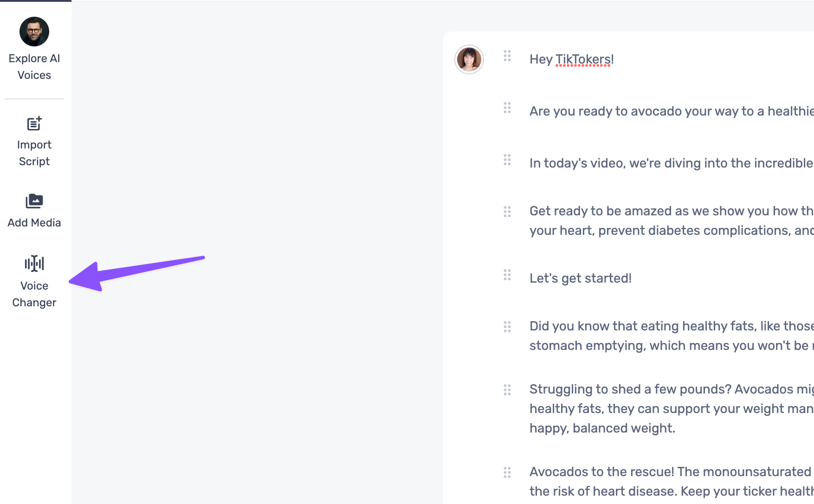Open Explore AI Voices avatar

[34, 32]
